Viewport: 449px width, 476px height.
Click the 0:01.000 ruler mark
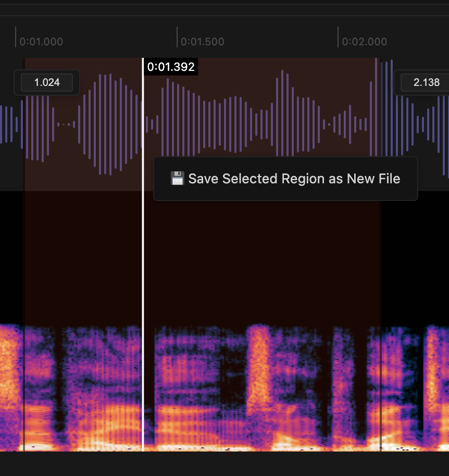point(41,42)
